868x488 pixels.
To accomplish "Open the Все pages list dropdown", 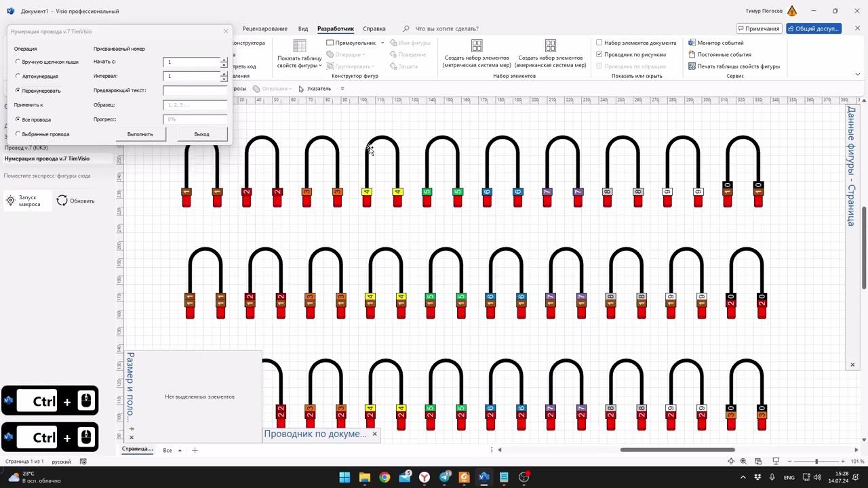I will click(x=180, y=450).
